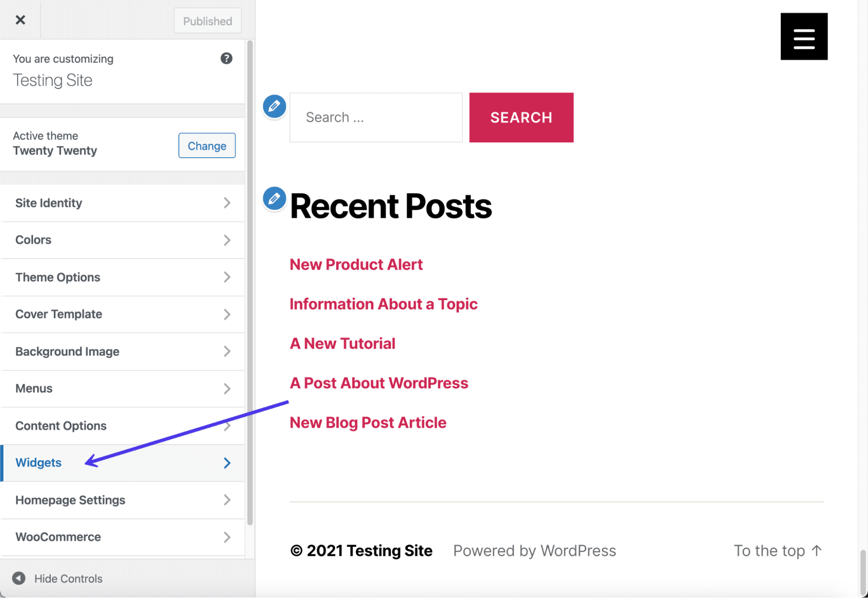
Task: Click the Search input field
Action: pyautogui.click(x=375, y=117)
